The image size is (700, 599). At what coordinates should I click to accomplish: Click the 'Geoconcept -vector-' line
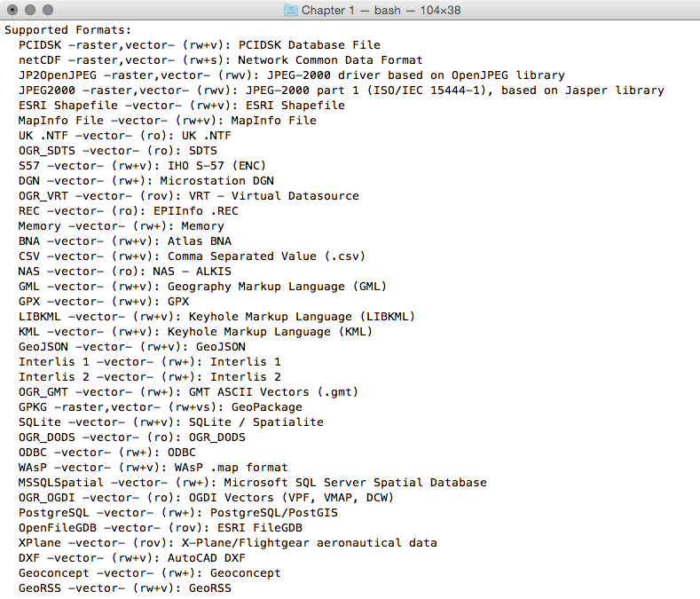[x=150, y=573]
